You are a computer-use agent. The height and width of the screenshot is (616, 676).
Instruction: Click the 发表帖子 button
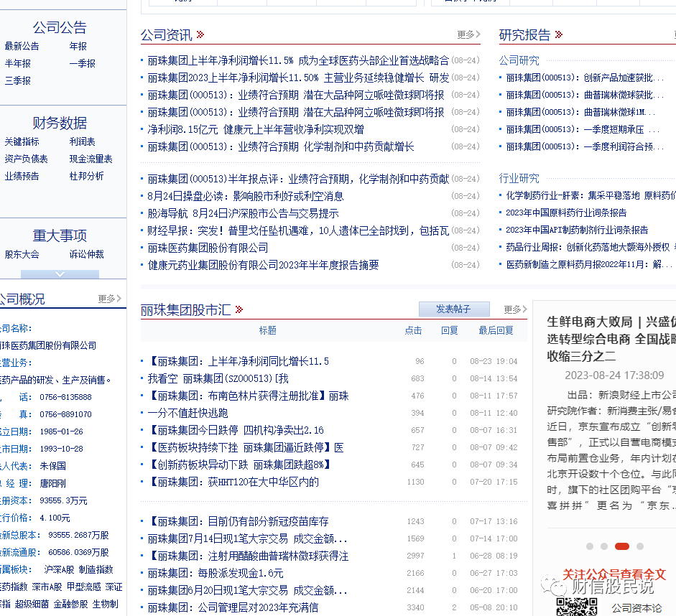[454, 309]
